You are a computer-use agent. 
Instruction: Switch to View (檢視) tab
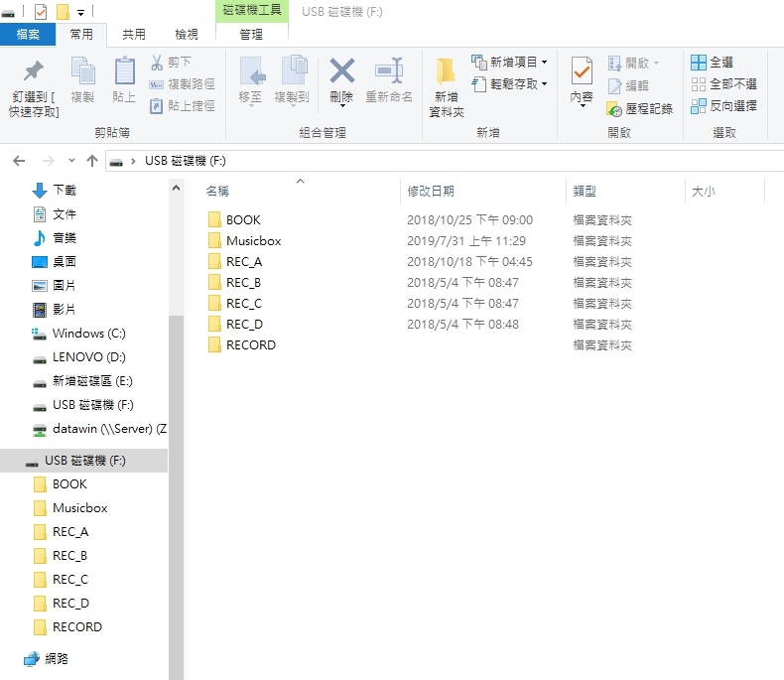coord(187,35)
